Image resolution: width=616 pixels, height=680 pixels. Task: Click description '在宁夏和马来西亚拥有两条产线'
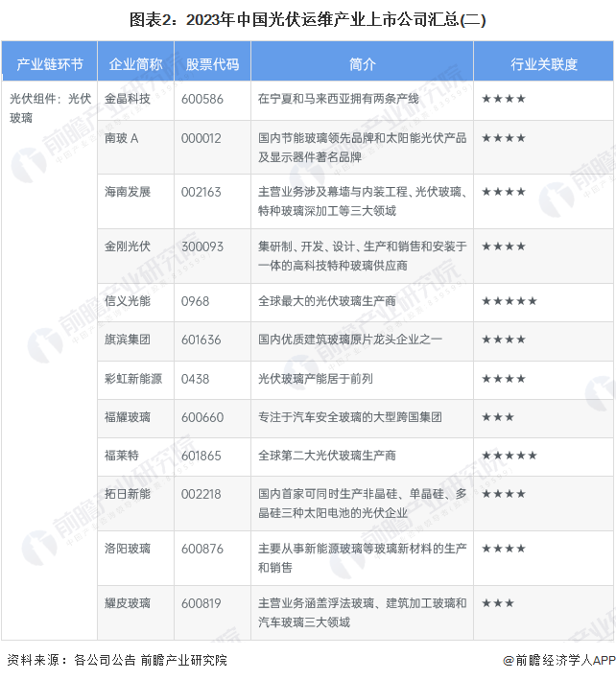[x=339, y=99]
